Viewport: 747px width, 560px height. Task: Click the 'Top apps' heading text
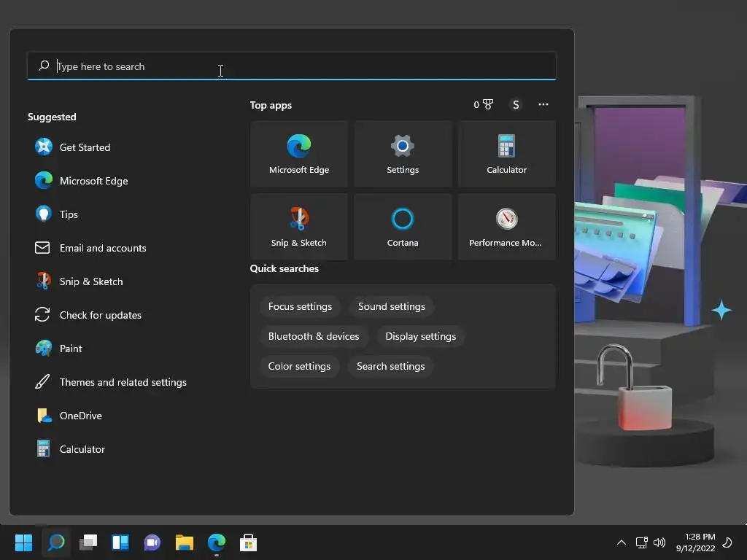271,105
